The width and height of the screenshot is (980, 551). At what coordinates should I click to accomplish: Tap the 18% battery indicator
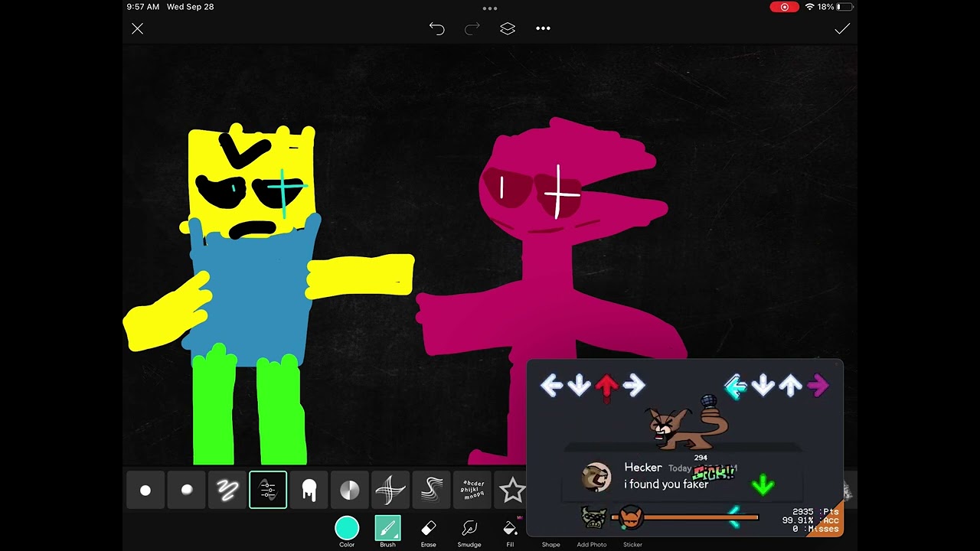click(x=835, y=7)
